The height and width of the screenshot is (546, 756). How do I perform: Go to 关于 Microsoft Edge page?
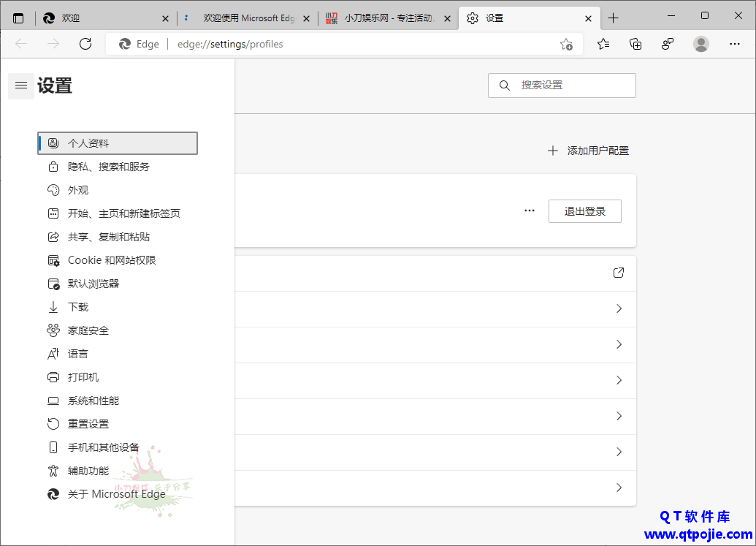(116, 494)
